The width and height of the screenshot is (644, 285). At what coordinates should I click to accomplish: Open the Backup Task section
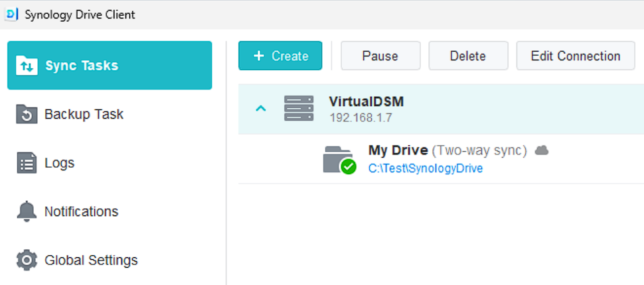tap(110, 114)
